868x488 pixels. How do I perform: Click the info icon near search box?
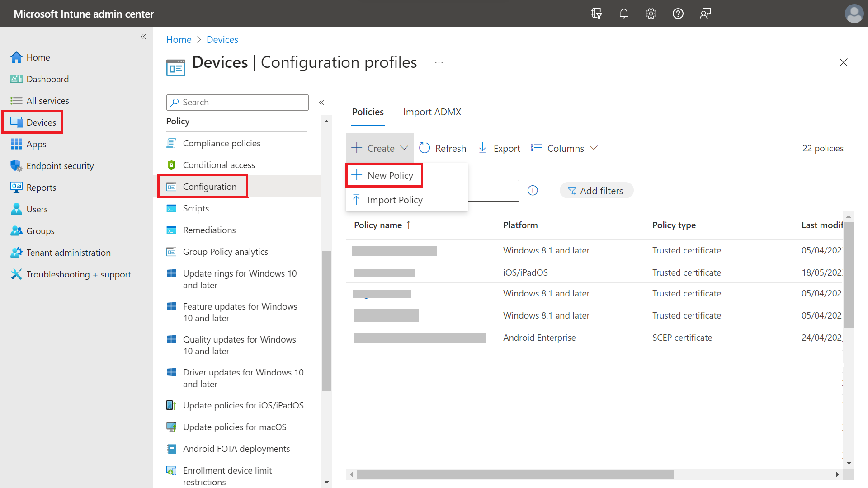(533, 190)
